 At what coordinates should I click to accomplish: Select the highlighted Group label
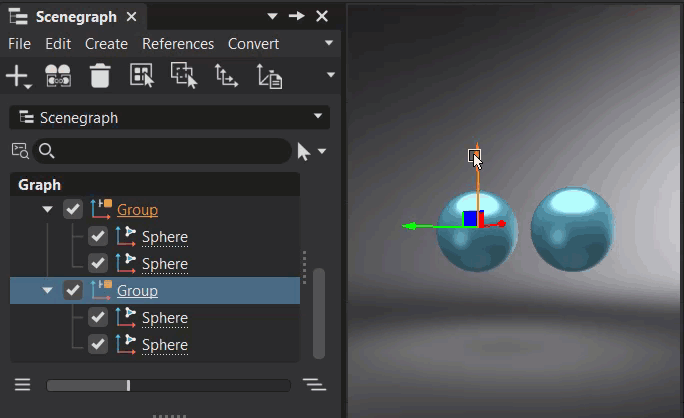coord(137,291)
